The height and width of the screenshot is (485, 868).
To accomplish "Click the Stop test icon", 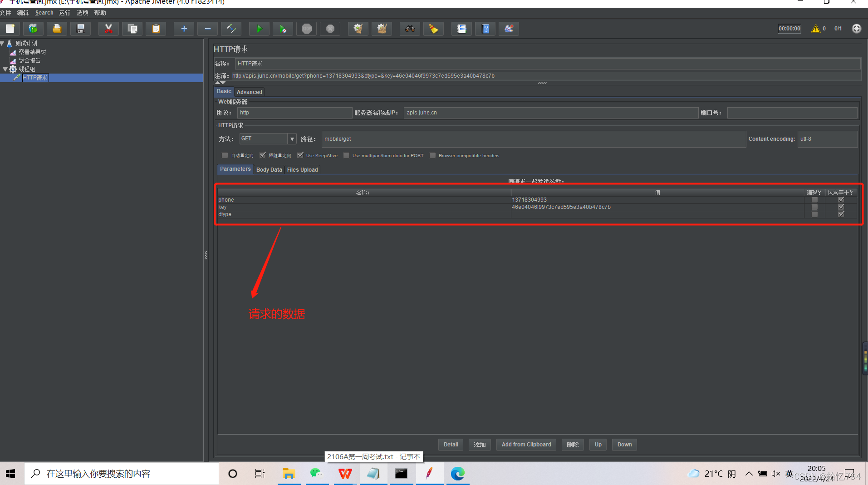I will pos(307,29).
